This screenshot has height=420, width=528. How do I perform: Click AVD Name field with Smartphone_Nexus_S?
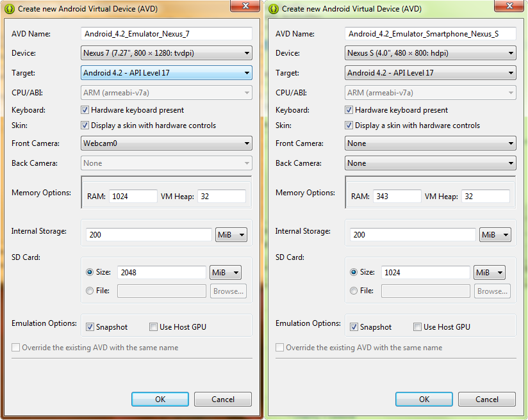click(x=431, y=34)
